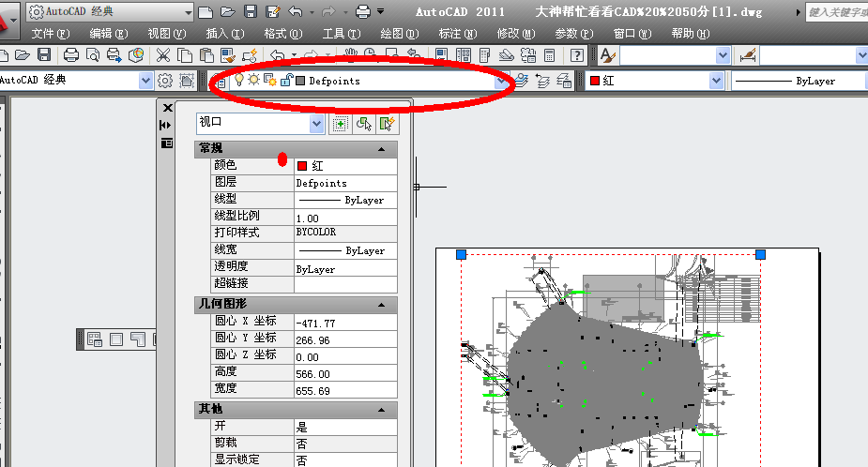This screenshot has height=467, width=868.
Task: Toggle the Defpoints layer padlock lock icon
Action: click(x=286, y=80)
